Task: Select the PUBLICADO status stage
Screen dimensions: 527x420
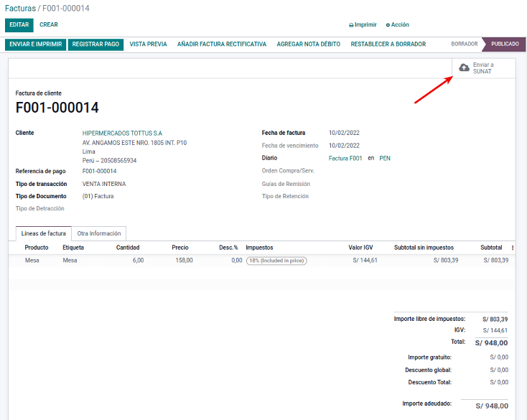Action: pyautogui.click(x=505, y=45)
